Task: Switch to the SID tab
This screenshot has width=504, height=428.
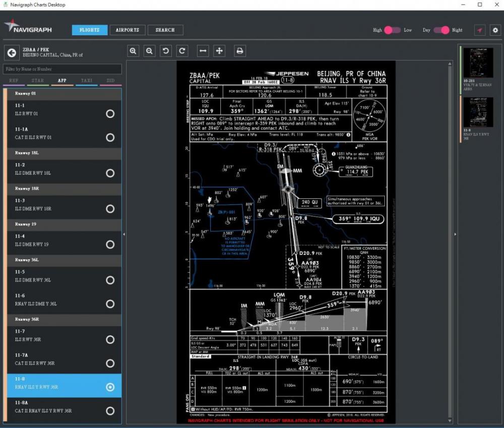Action: tap(110, 81)
